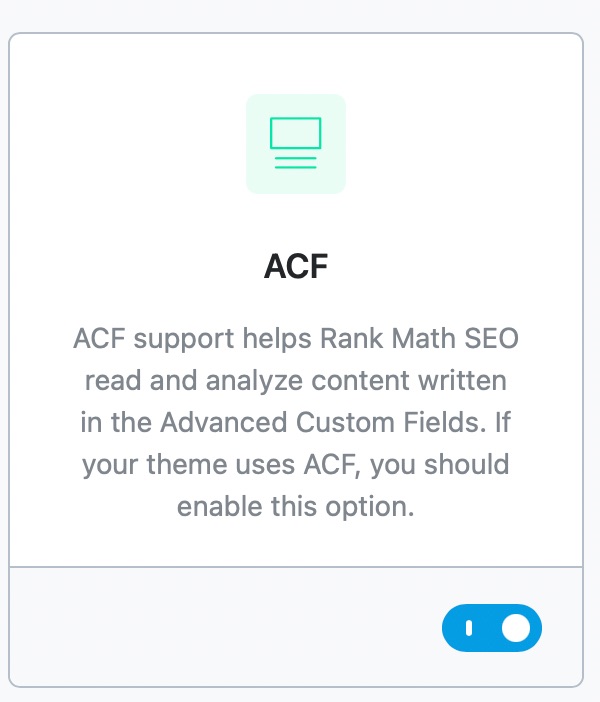
Task: Click the white space above the ACF icon
Action: click(x=296, y=64)
